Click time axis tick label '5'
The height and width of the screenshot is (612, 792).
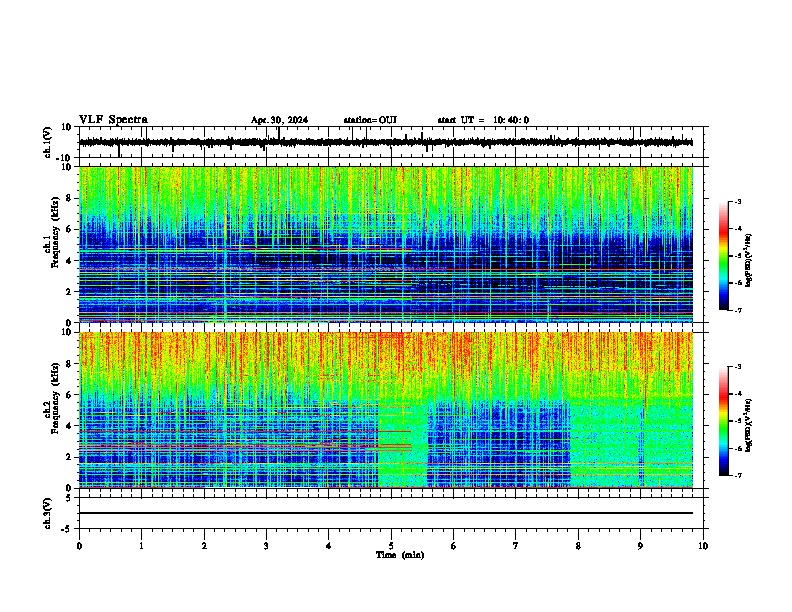(391, 546)
